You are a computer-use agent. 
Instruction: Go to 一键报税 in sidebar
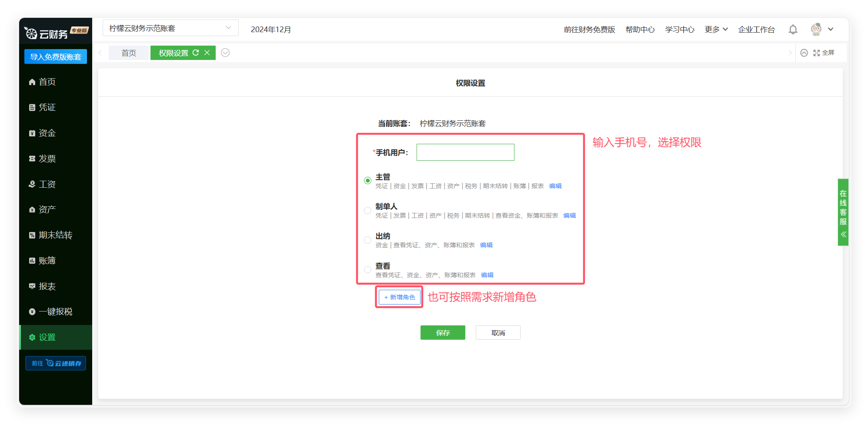[x=55, y=311]
